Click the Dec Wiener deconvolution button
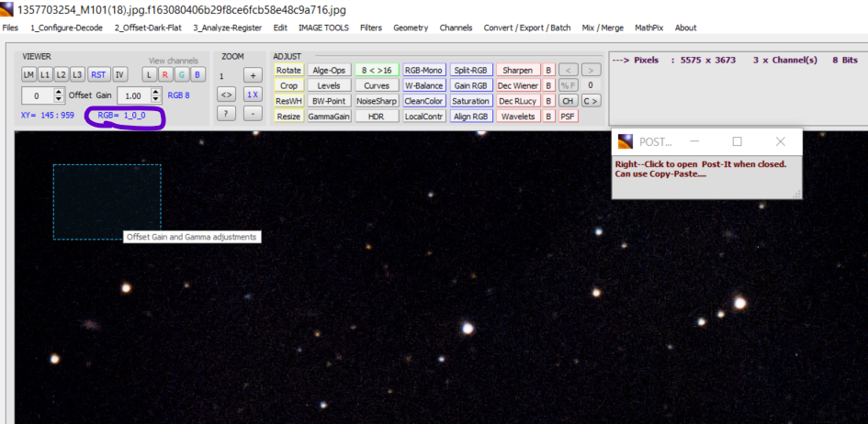Viewport: 868px width, 424px height. [x=518, y=85]
